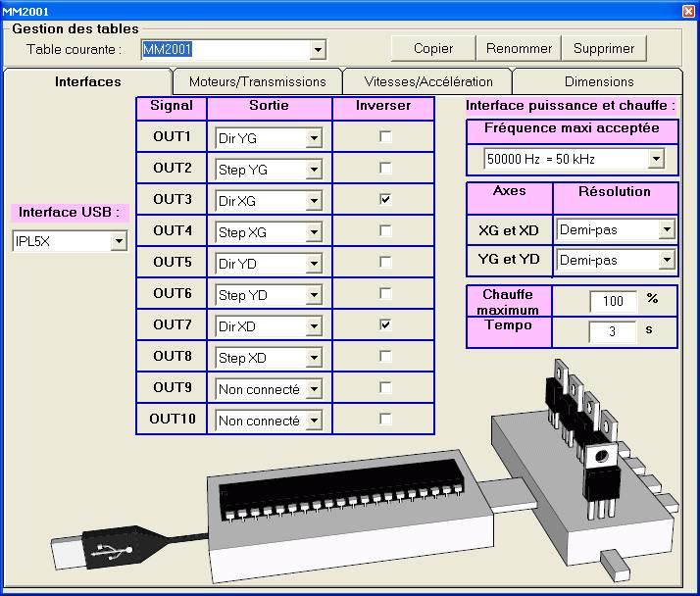
Task: Click the USB interface board illustration
Action: pyautogui.click(x=350, y=514)
